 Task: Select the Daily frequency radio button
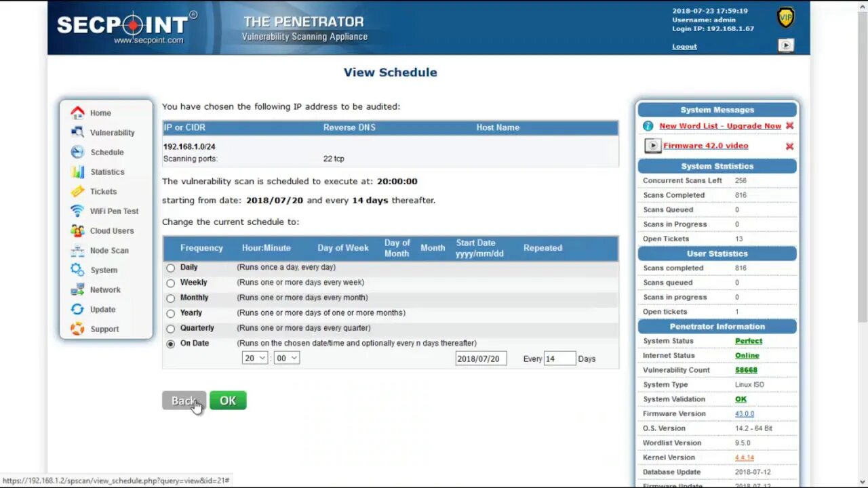(x=170, y=268)
